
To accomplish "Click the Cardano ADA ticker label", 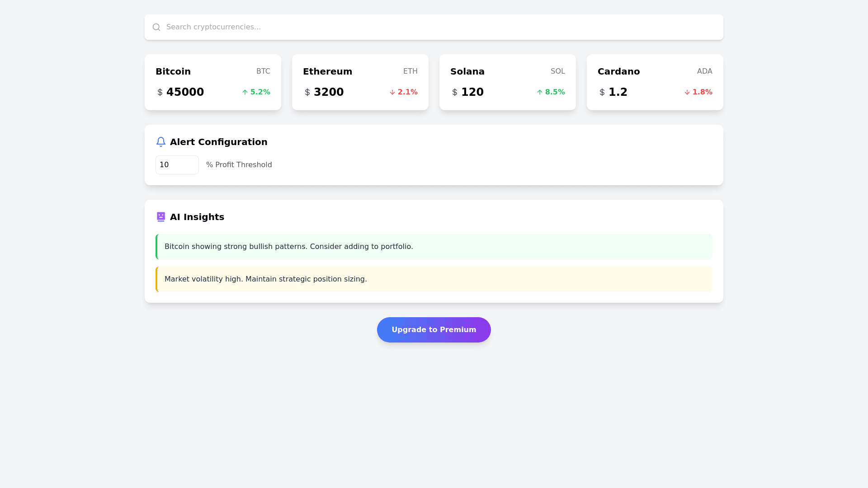I will click(x=704, y=71).
